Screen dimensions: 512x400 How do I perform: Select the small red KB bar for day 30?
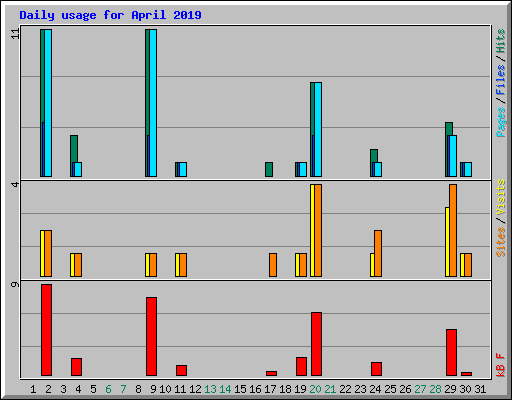[x=467, y=374]
